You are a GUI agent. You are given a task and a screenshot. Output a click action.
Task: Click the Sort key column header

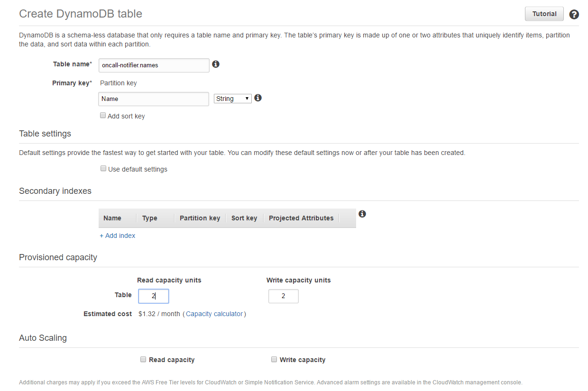244,218
